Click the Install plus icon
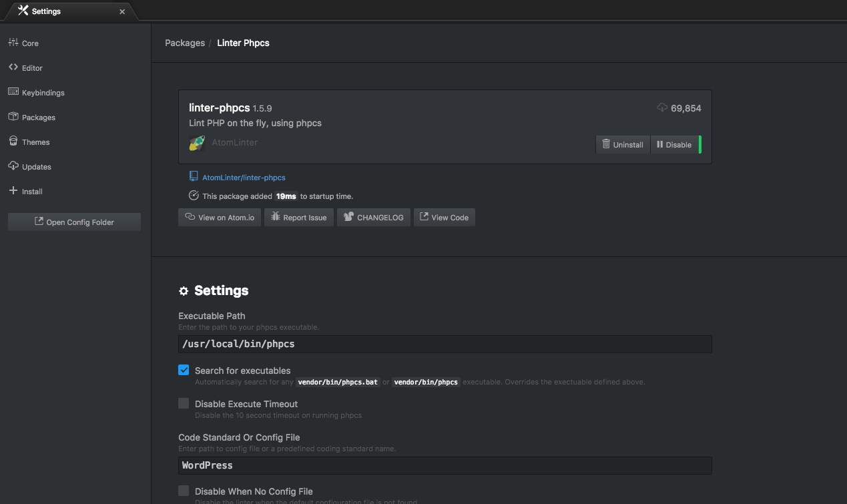The height and width of the screenshot is (504, 847). [13, 191]
